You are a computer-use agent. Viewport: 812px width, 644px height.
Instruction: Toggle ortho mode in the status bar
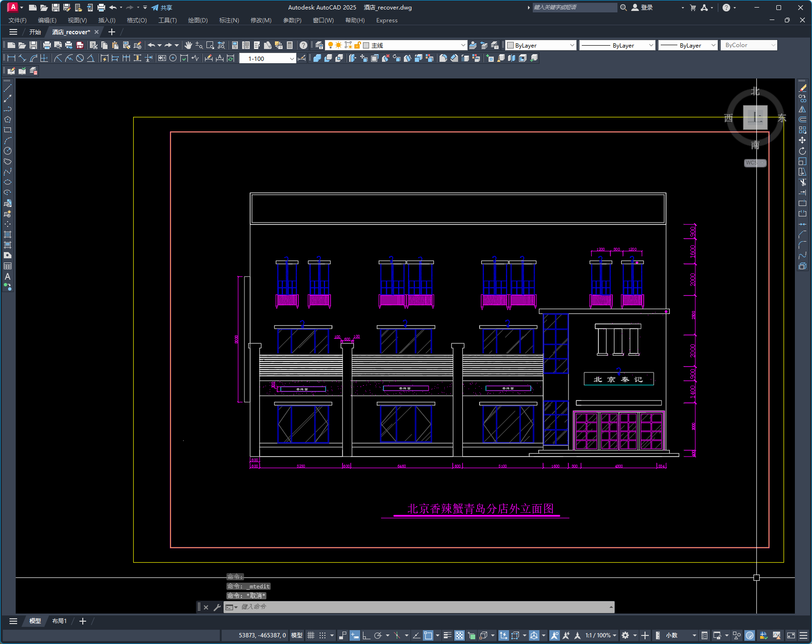[x=366, y=635]
